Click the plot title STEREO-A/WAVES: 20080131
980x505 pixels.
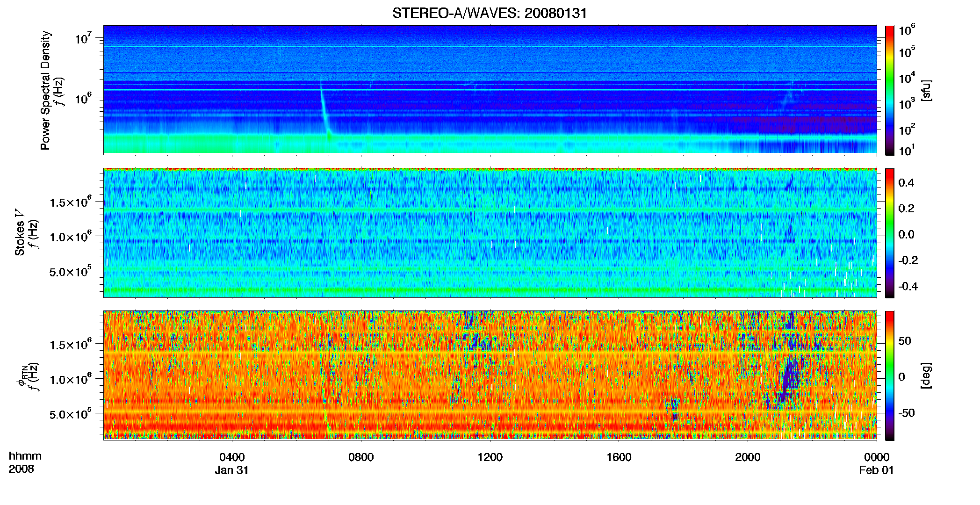(490, 14)
